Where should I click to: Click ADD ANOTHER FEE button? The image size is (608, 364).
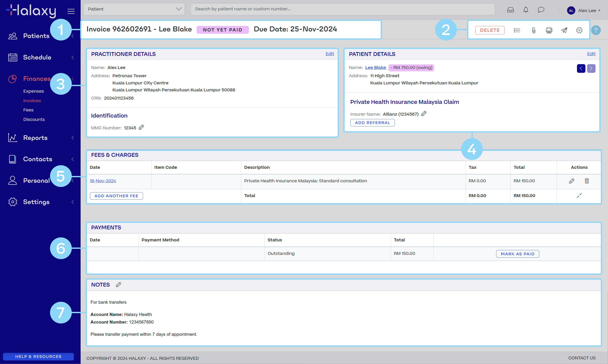116,196
